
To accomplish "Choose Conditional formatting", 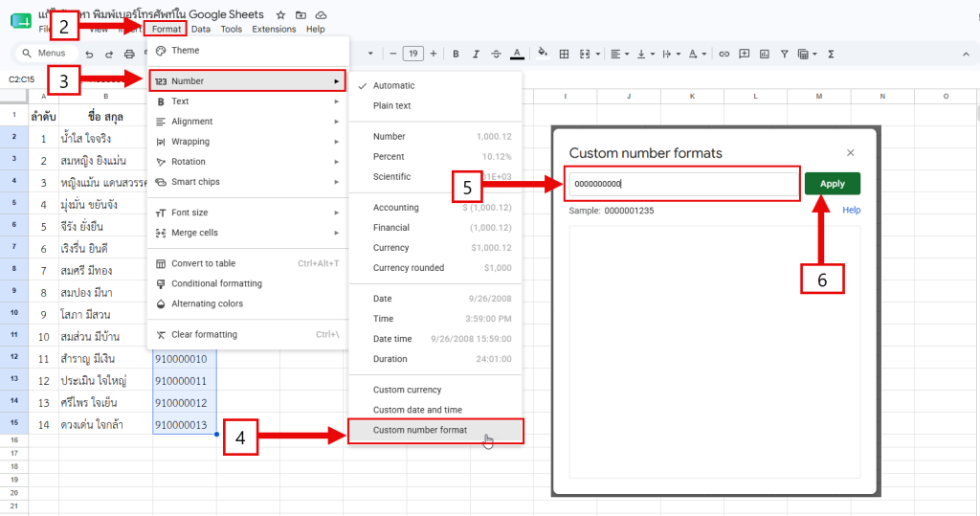I will coord(248,283).
